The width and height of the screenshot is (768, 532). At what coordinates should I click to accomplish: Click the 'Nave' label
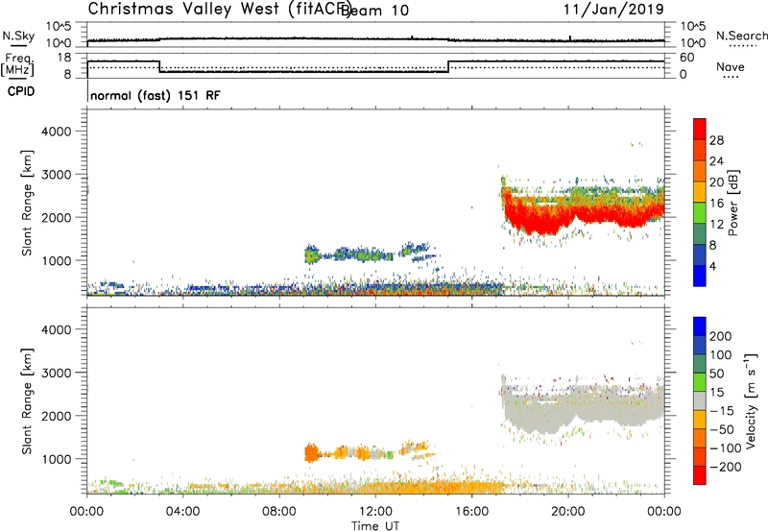[731, 66]
